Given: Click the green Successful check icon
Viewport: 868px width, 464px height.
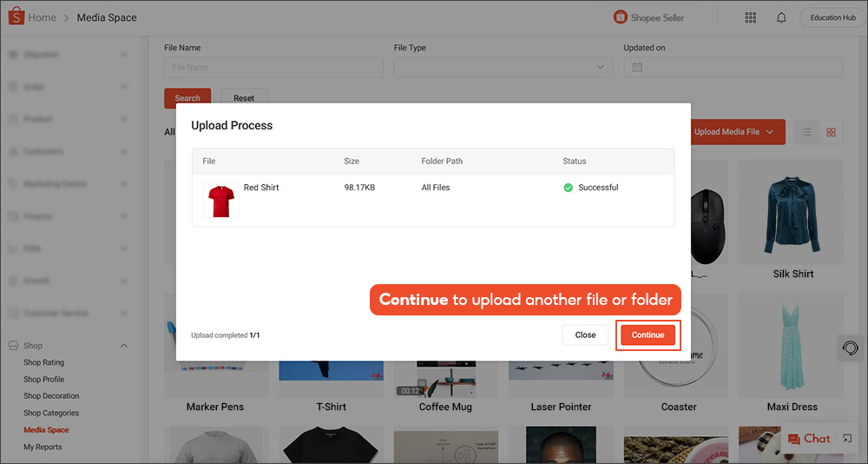Looking at the screenshot, I should tap(568, 188).
